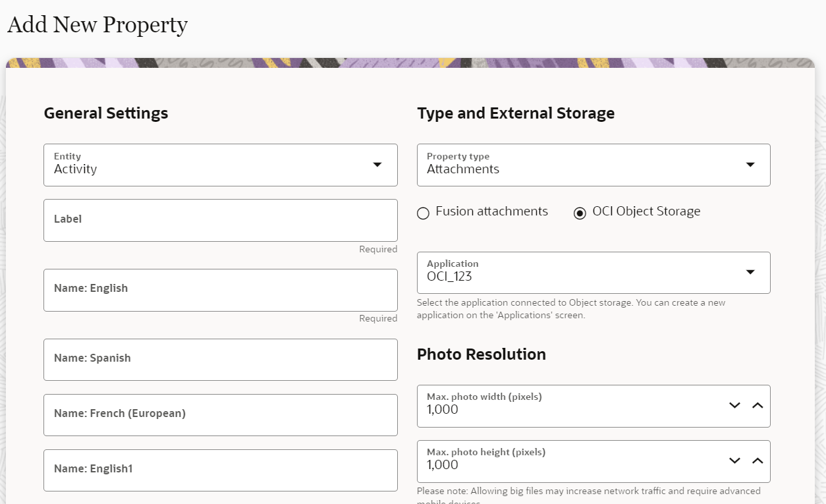Image resolution: width=826 pixels, height=504 pixels.
Task: Expand the Property type dropdown arrow
Action: [750, 165]
